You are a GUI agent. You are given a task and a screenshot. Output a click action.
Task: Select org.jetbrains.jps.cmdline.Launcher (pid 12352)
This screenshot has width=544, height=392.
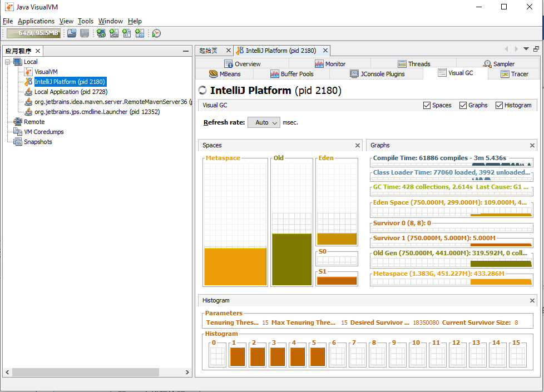click(97, 112)
